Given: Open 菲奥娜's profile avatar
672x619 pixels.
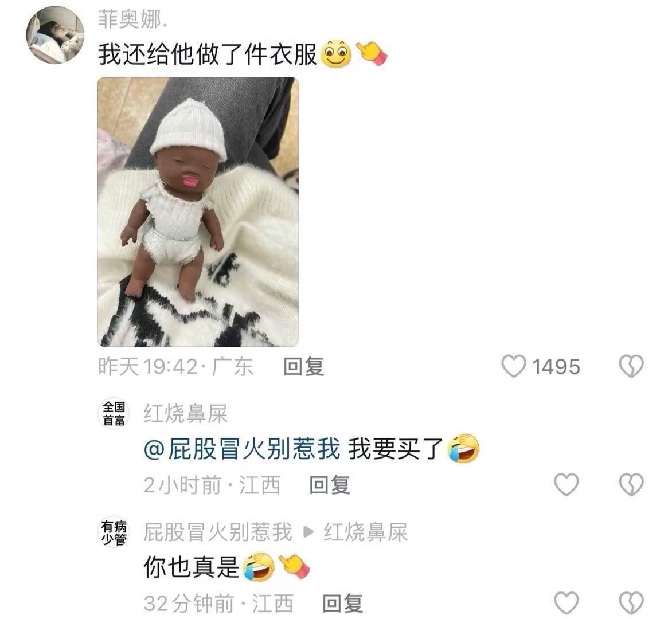Looking at the screenshot, I should pyautogui.click(x=55, y=35).
